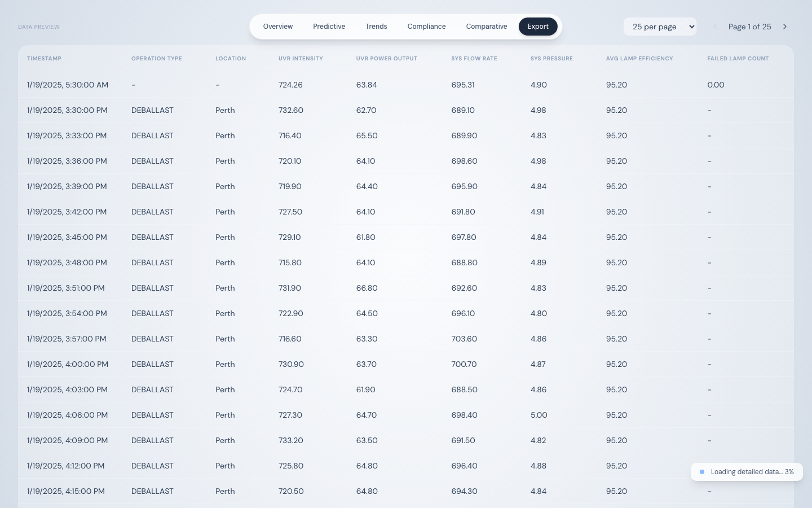Click flow rate value 694.30
The width and height of the screenshot is (812, 508).
(x=465, y=491)
